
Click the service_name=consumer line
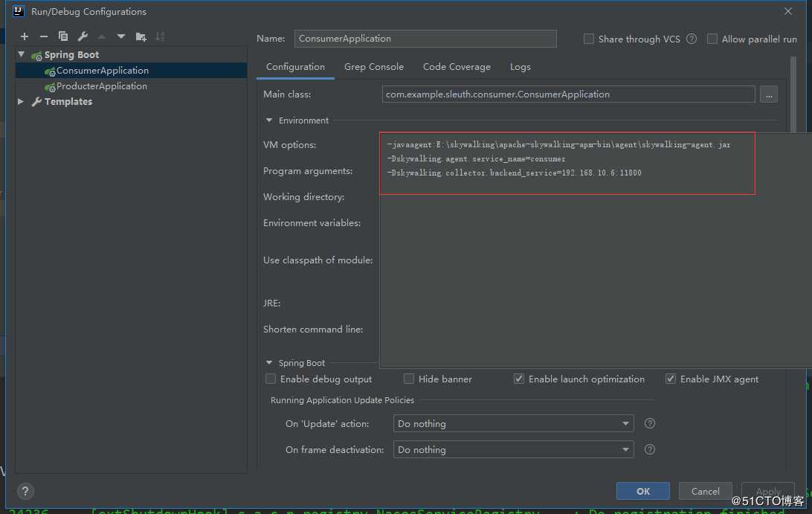click(x=477, y=158)
